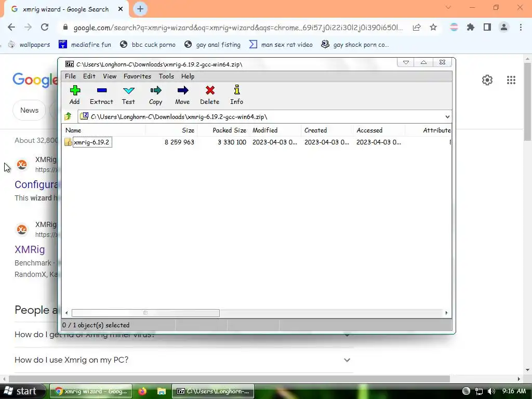This screenshot has width=532, height=399.
Task: Bookmark this page with the star icon
Action: coord(433,28)
